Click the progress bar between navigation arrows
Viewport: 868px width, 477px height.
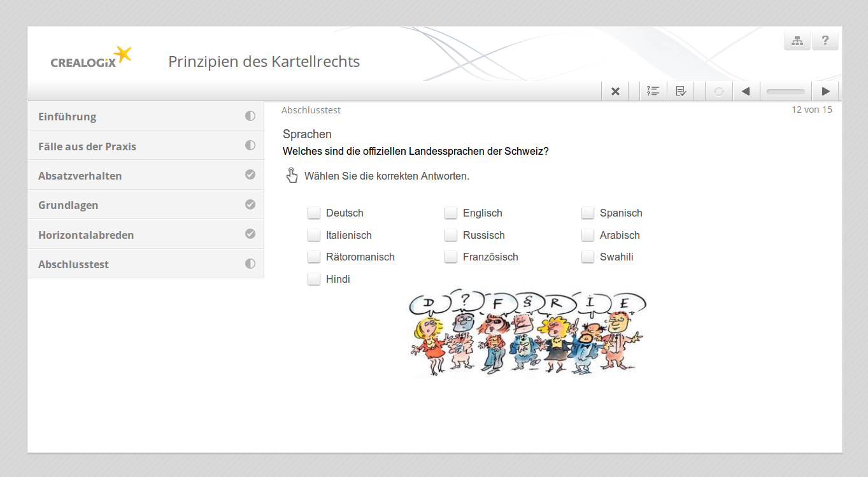click(785, 91)
